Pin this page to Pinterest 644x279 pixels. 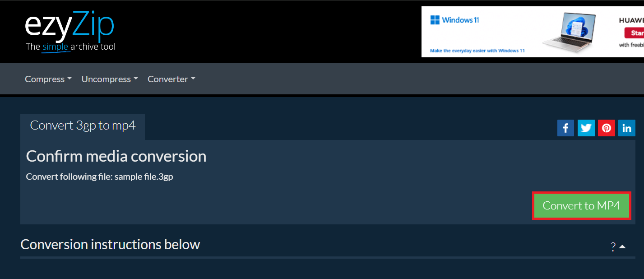point(606,128)
